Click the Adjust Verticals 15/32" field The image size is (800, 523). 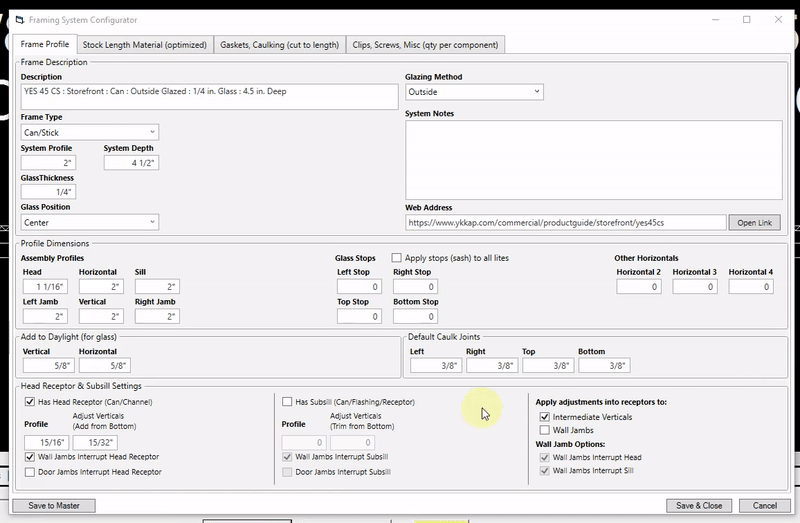click(95, 442)
